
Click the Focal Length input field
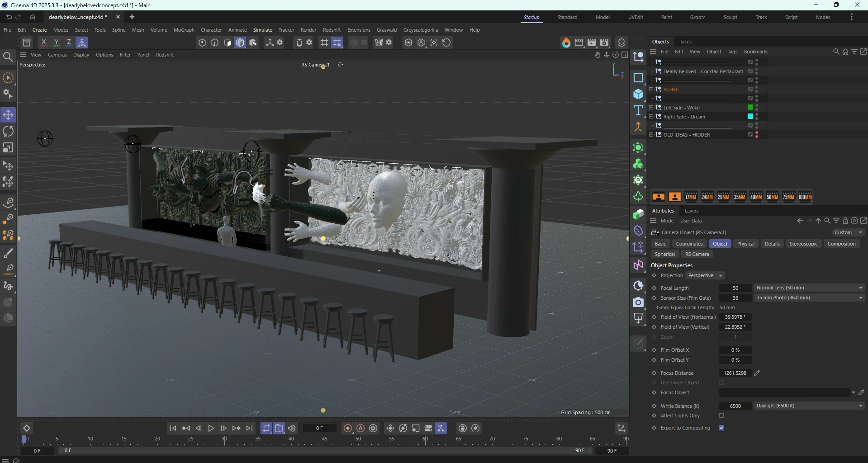click(735, 288)
